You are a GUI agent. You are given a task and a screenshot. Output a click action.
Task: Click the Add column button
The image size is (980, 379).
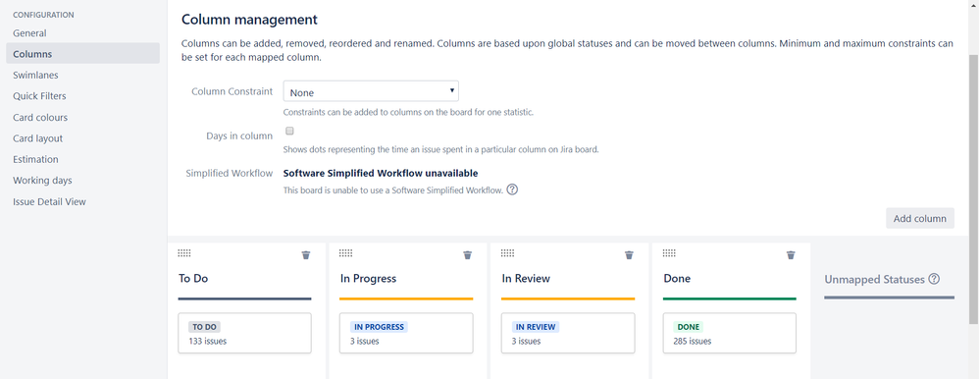click(x=920, y=218)
